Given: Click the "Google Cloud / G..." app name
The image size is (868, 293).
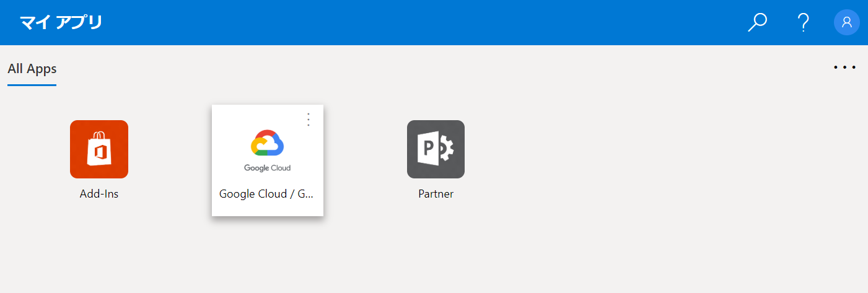Looking at the screenshot, I should pyautogui.click(x=267, y=194).
